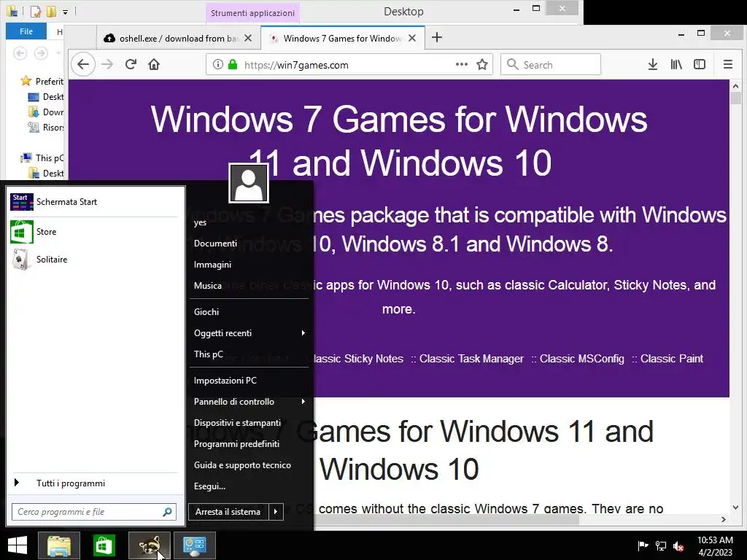
Task: Select the Windows 7 Games tab
Action: (343, 38)
